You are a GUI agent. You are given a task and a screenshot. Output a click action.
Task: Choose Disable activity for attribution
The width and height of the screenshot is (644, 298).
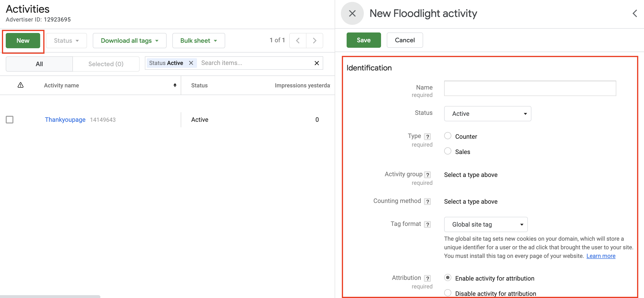tap(448, 293)
